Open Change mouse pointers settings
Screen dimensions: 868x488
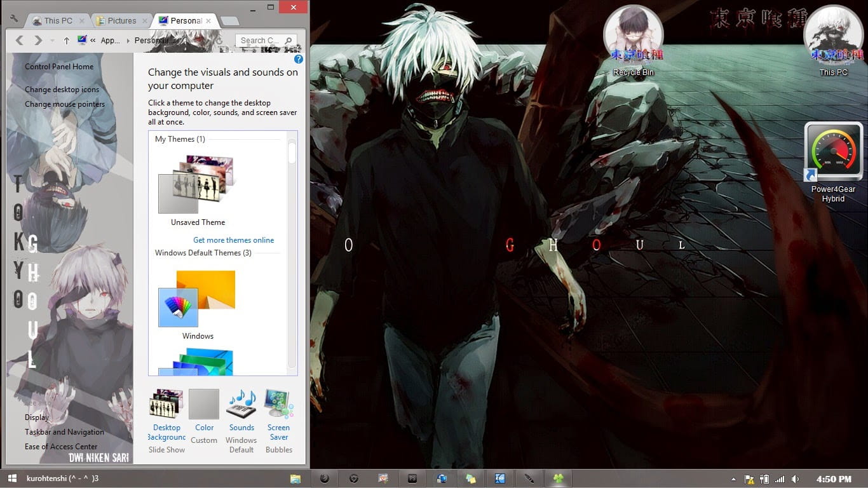coord(65,104)
